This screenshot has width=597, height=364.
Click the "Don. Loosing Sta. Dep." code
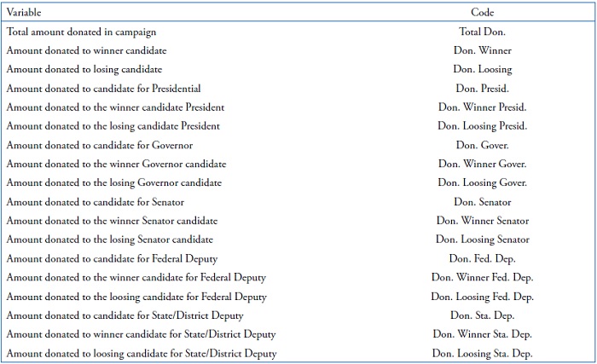pyautogui.click(x=482, y=353)
